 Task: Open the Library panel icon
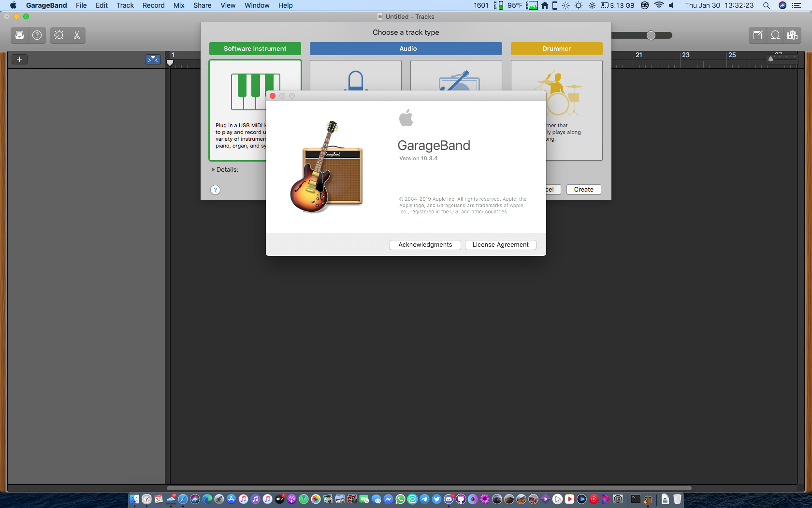click(19, 35)
